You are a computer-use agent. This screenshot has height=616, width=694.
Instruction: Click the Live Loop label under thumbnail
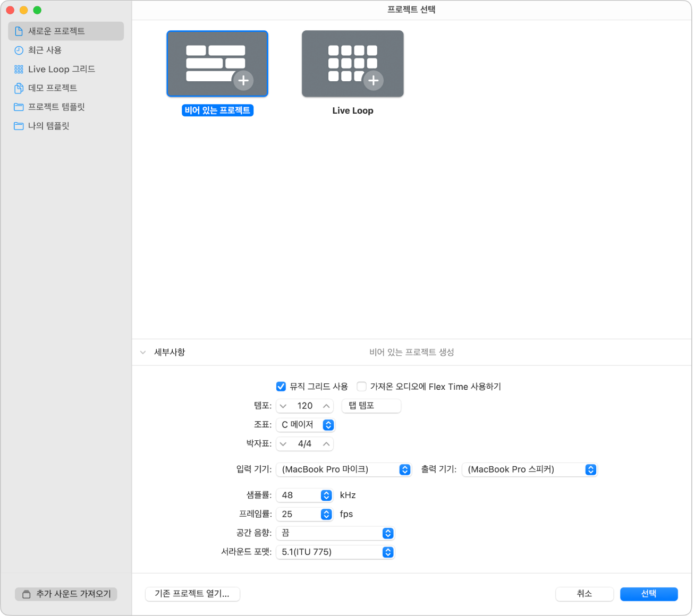click(353, 110)
